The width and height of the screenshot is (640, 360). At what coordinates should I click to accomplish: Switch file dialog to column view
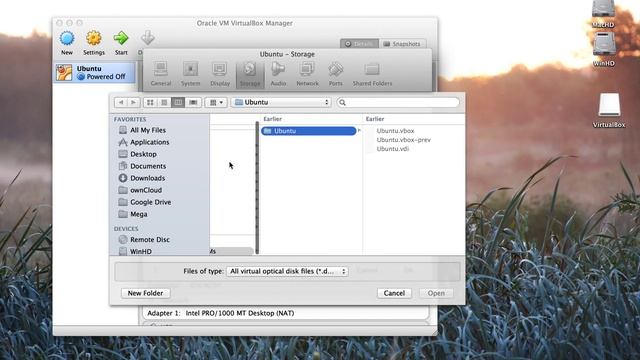click(x=178, y=102)
